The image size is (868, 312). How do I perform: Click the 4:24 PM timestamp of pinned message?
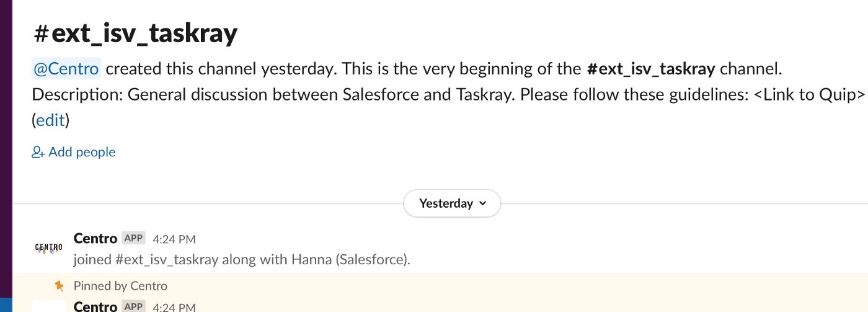[x=174, y=307]
